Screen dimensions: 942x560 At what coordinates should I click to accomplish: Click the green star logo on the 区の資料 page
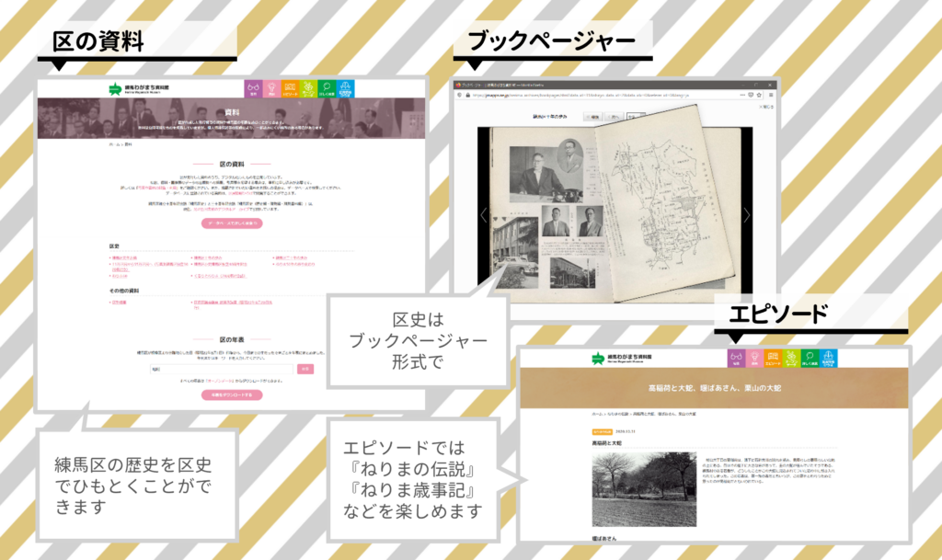point(115,88)
